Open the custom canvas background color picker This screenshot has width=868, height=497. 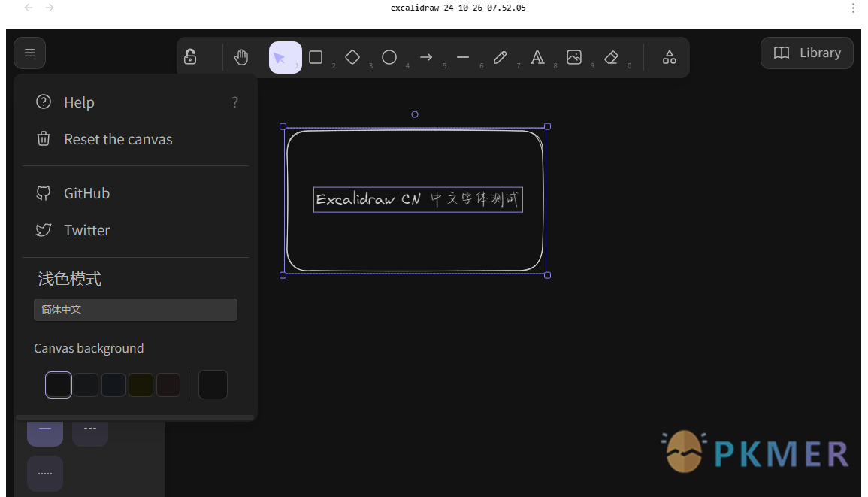(x=213, y=385)
